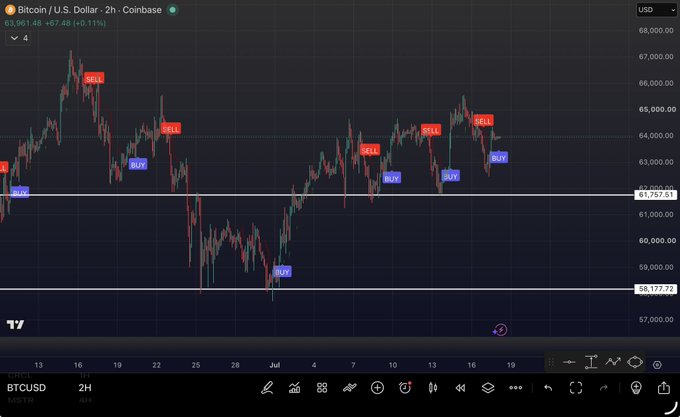Grab the drawing toolbar dotted handle

(x=551, y=362)
